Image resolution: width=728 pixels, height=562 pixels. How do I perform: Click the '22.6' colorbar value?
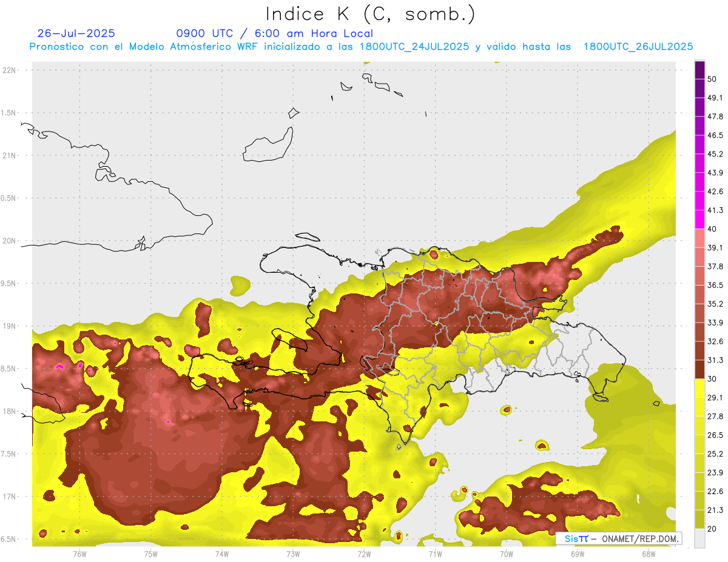coord(715,492)
